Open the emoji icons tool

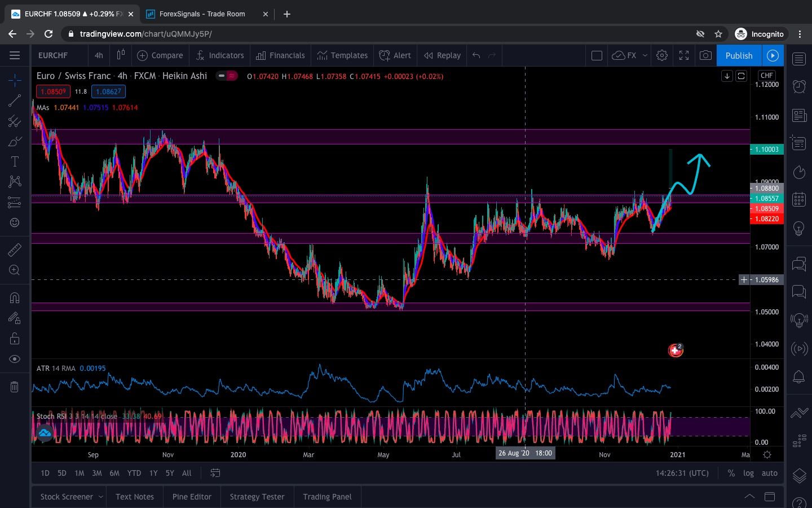(15, 222)
